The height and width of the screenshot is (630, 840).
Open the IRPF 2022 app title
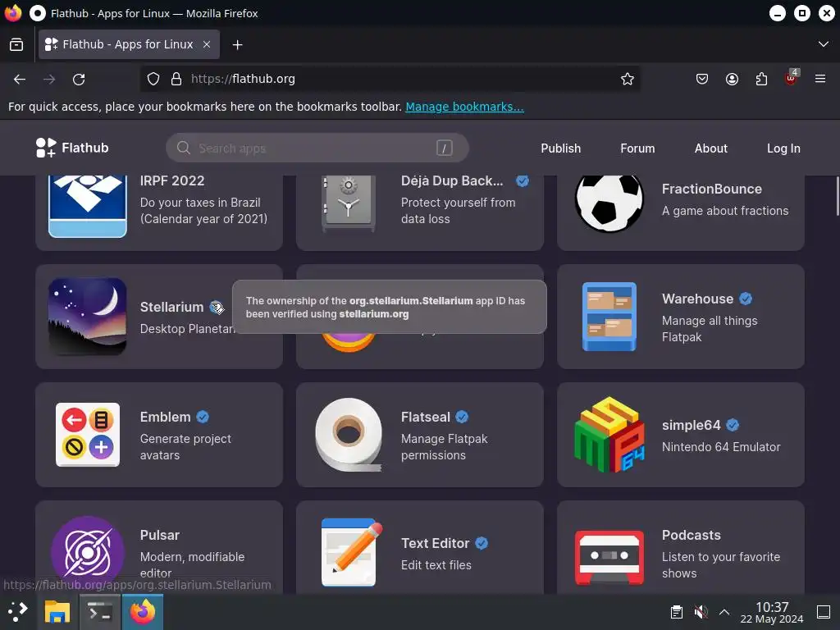[172, 181]
